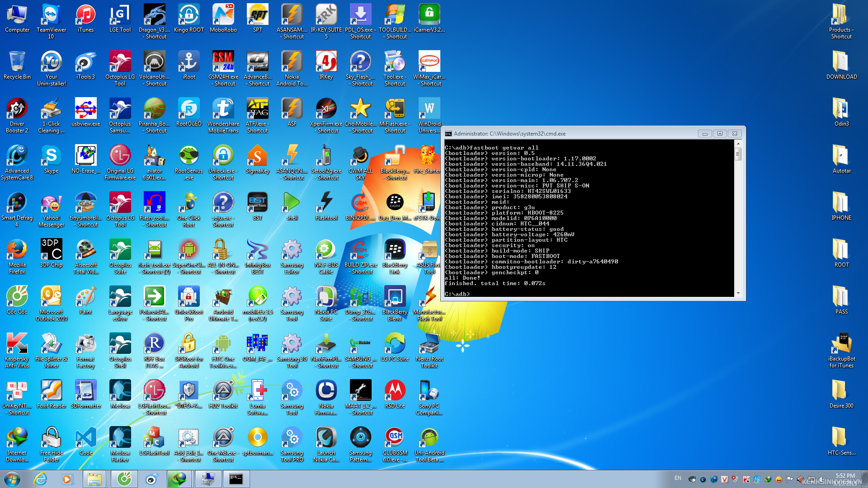Open the TeamViewer 10 desktop icon

coord(51,21)
